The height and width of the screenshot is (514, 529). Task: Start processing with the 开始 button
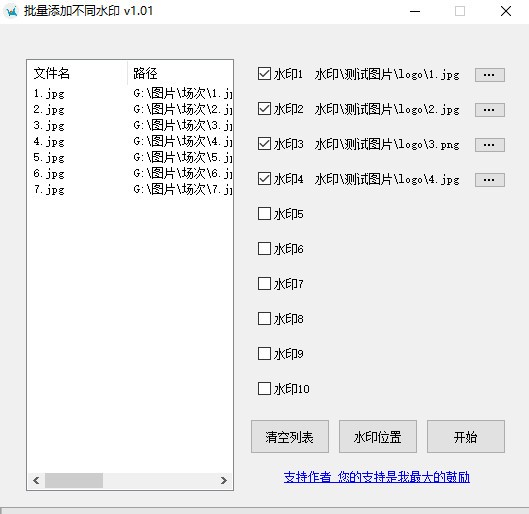(x=466, y=436)
